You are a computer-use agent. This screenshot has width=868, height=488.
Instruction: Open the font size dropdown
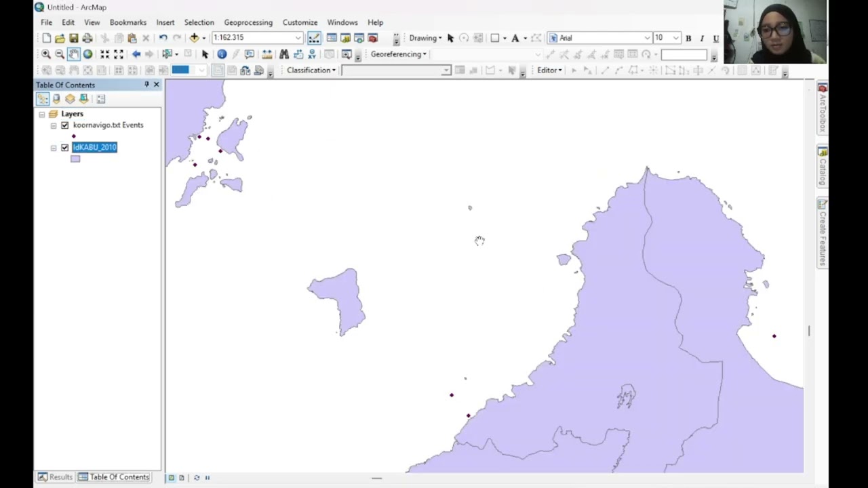tap(676, 38)
